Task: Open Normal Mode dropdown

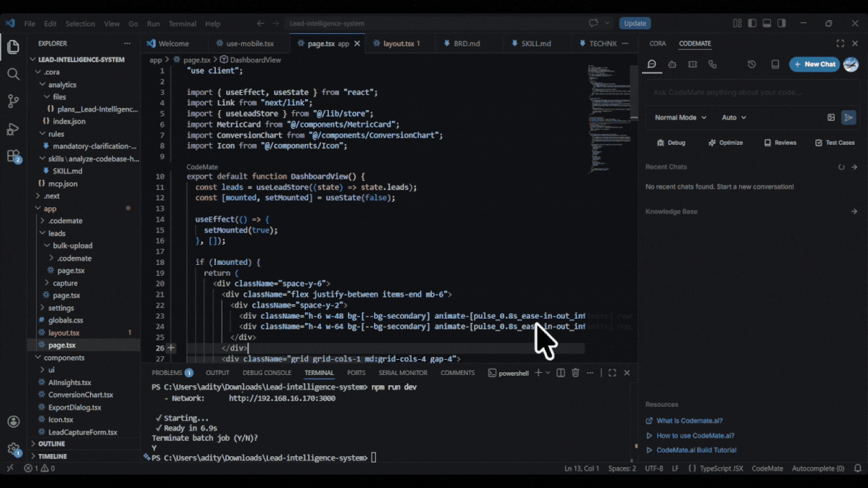Action: tap(680, 117)
